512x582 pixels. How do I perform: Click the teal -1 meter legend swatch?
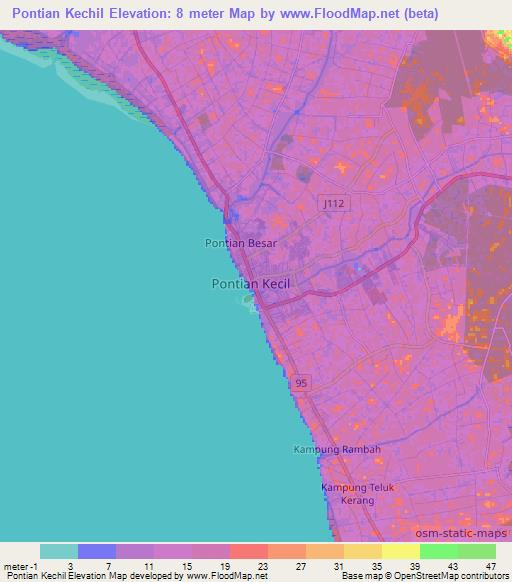59,552
